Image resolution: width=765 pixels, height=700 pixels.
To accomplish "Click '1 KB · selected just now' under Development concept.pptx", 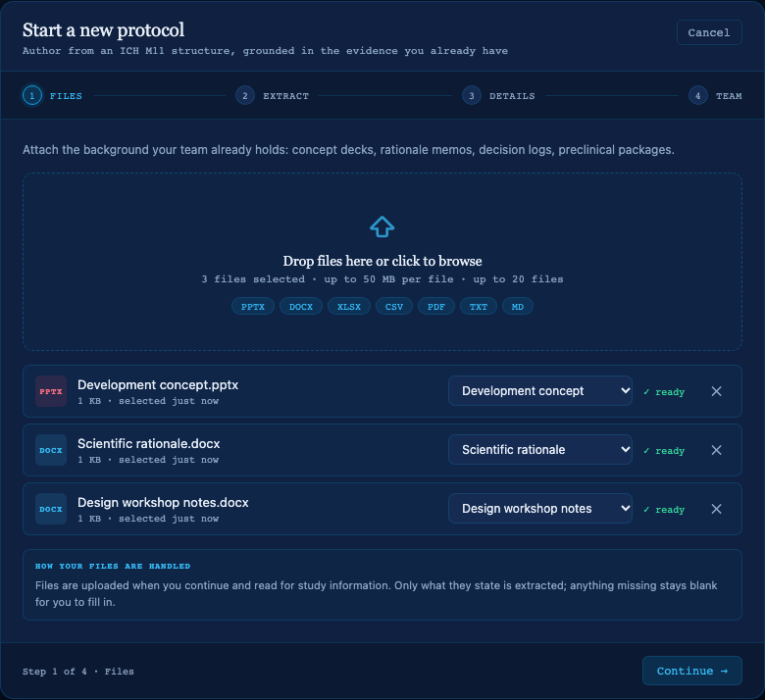I will coord(148,401).
